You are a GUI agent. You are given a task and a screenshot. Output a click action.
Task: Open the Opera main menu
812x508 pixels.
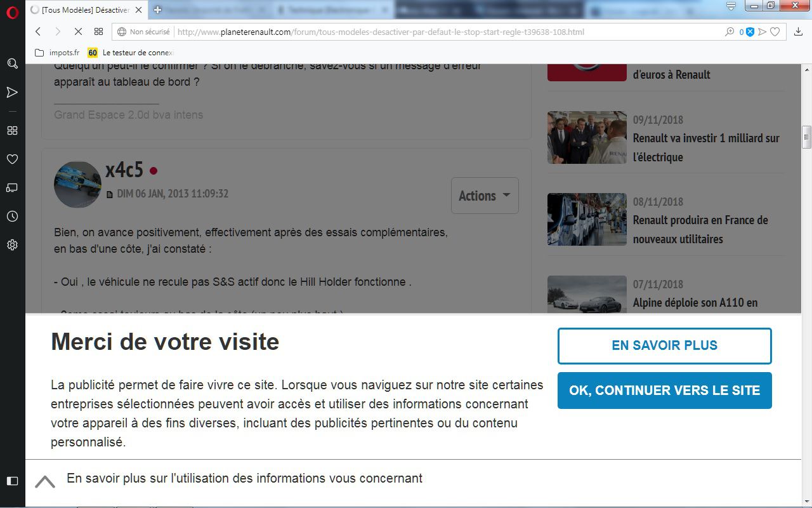pos(12,13)
